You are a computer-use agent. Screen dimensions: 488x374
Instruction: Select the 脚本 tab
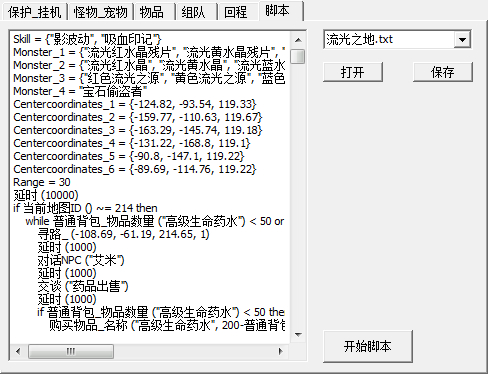pos(277,11)
